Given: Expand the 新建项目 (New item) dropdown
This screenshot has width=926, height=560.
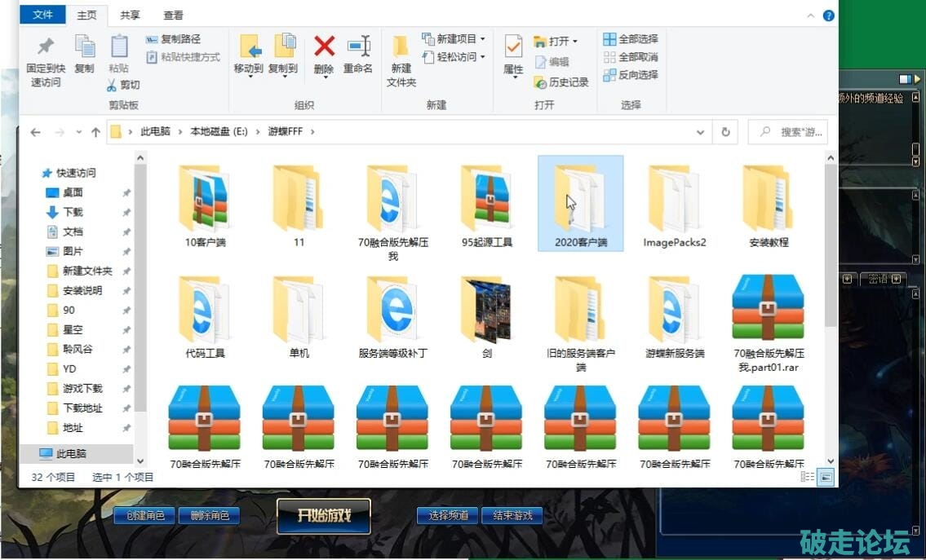Looking at the screenshot, I should point(482,39).
